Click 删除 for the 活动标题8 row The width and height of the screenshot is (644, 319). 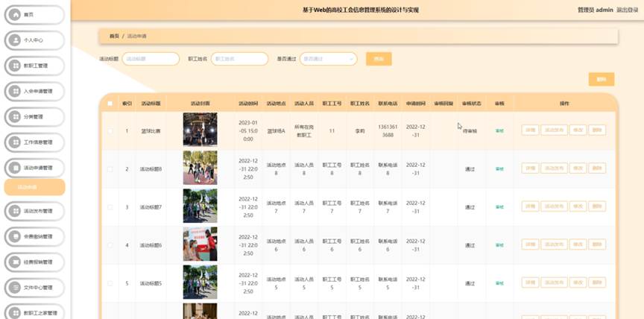point(597,168)
